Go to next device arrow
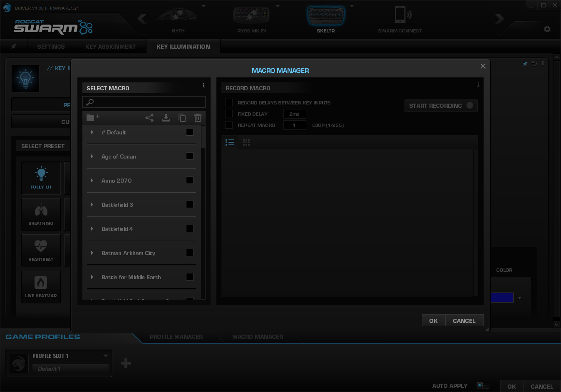Screen dimensions: 561x392 click(x=499, y=19)
